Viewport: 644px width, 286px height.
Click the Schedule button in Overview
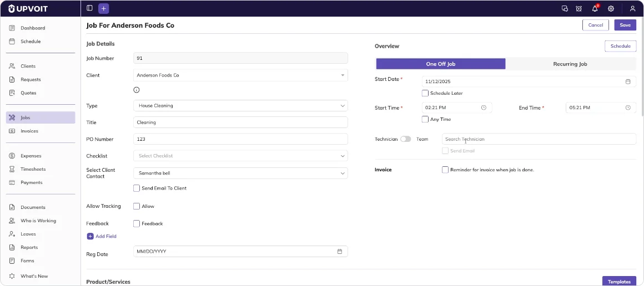620,46
